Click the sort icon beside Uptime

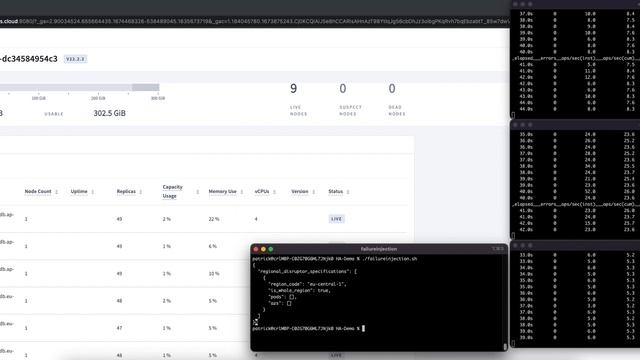[93, 192]
